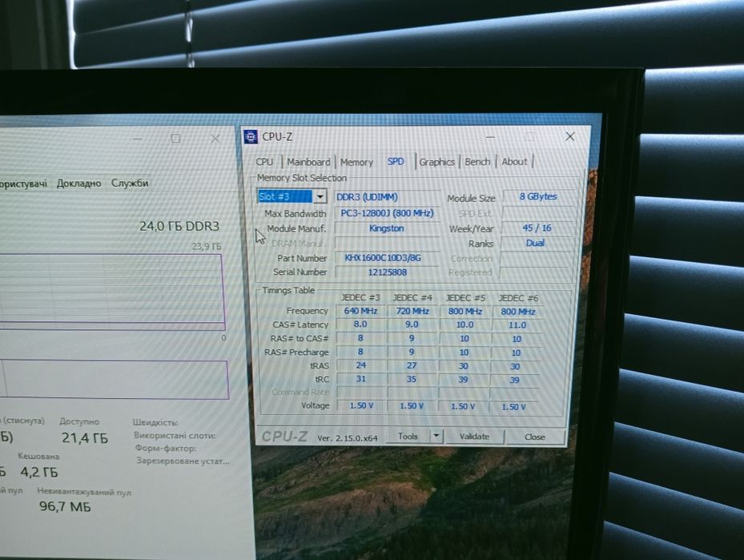The width and height of the screenshot is (744, 560).
Task: Click the Кешована value 4,2 ГБ
Action: 39,472
